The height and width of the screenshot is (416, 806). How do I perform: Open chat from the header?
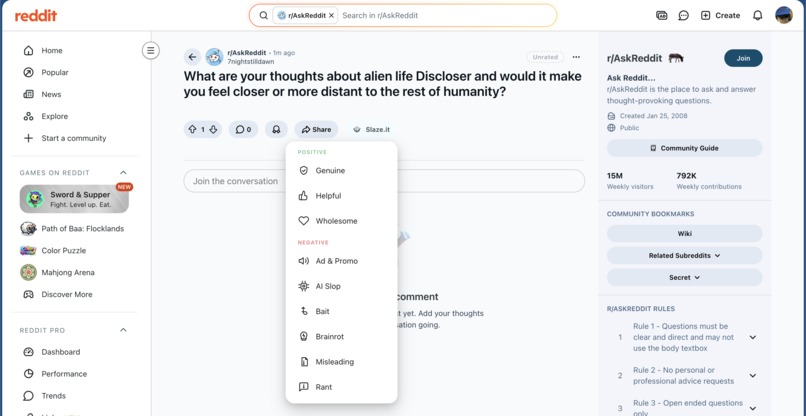tap(683, 15)
